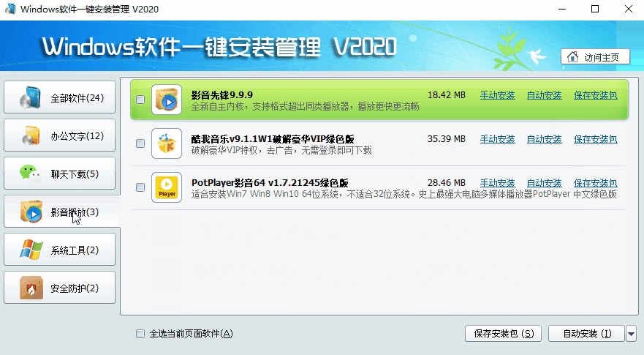Screen dimensions: 644x355
Task: Select PotPlayer影音64 v1.7.21245绿色版 title
Action: point(270,183)
